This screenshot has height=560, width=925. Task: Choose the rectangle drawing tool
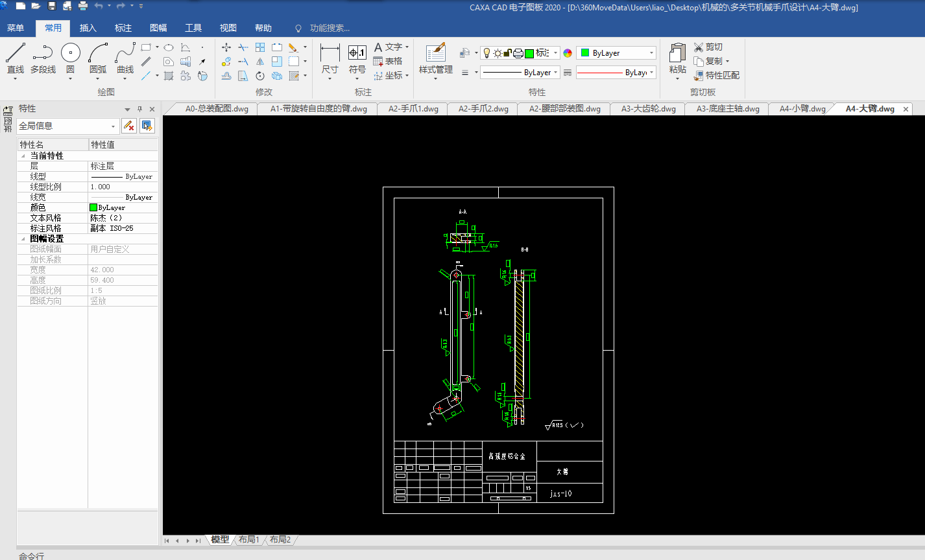146,47
